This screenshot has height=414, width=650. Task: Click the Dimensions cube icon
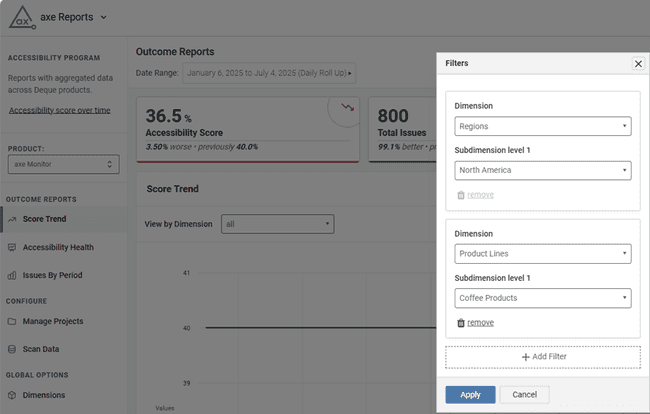(12, 395)
